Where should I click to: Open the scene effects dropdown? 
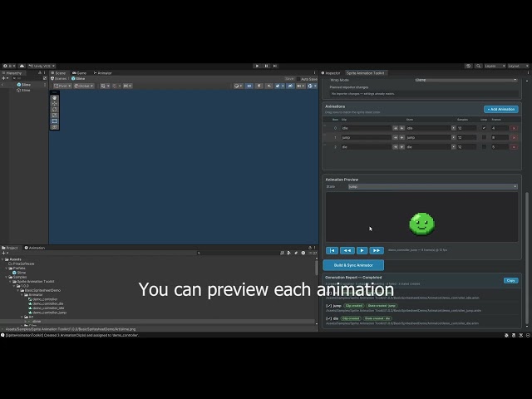(x=279, y=86)
